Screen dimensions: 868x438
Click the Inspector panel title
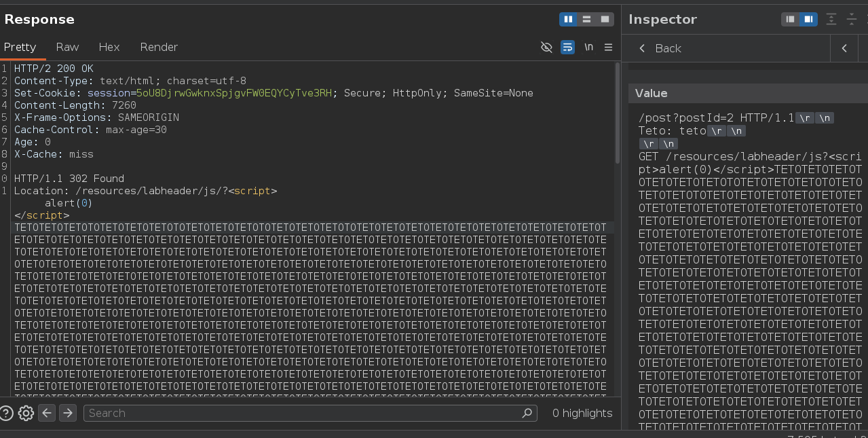(662, 19)
